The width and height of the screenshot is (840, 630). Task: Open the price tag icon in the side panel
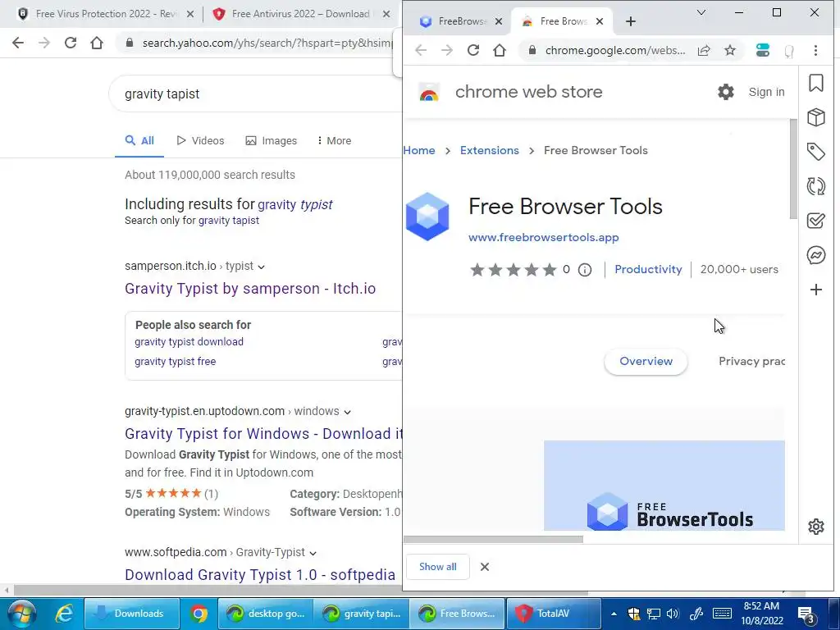tap(816, 152)
